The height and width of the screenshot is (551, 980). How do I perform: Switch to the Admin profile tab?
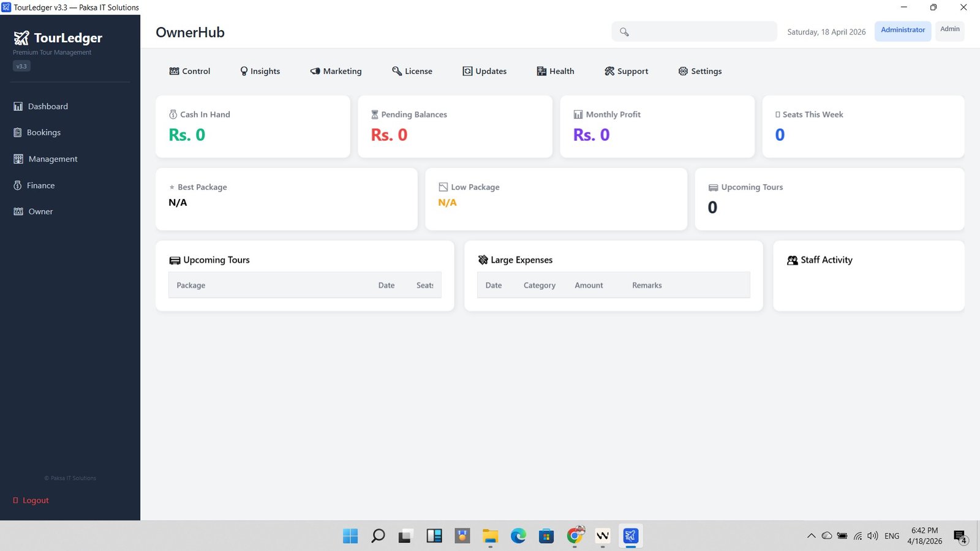coord(949,29)
